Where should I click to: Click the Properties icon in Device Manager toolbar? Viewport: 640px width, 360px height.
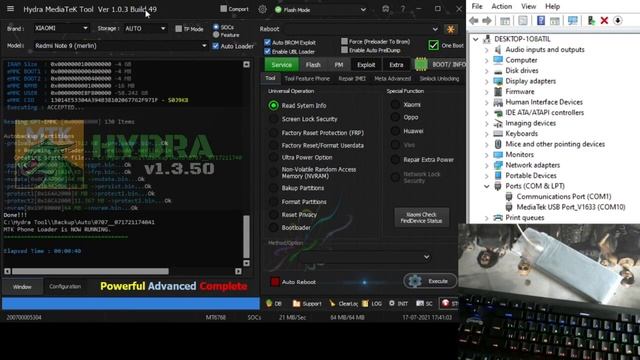tap(523, 20)
